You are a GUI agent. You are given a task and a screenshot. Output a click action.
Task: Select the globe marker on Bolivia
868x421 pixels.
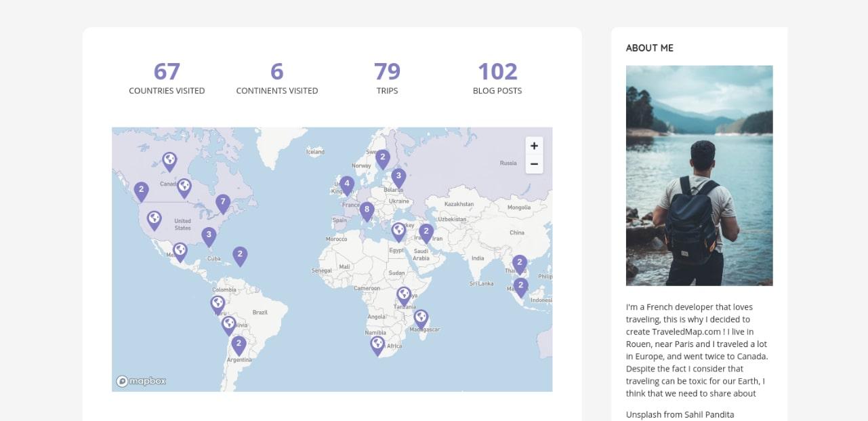pyautogui.click(x=229, y=324)
